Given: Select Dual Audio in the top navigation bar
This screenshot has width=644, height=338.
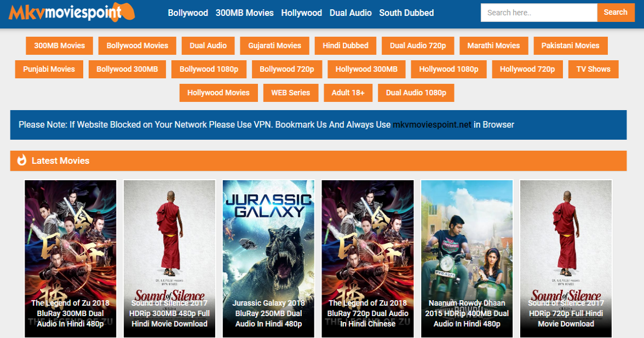Looking at the screenshot, I should click(350, 13).
